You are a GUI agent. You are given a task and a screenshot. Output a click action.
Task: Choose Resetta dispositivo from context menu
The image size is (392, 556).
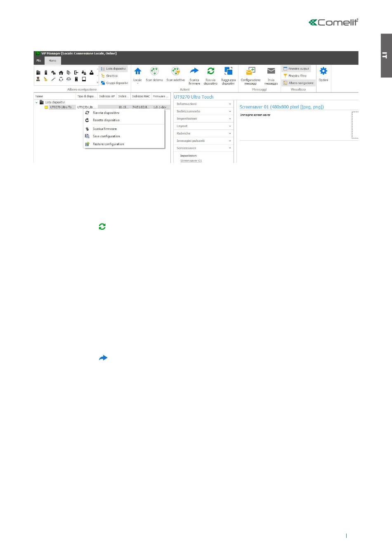click(124, 120)
